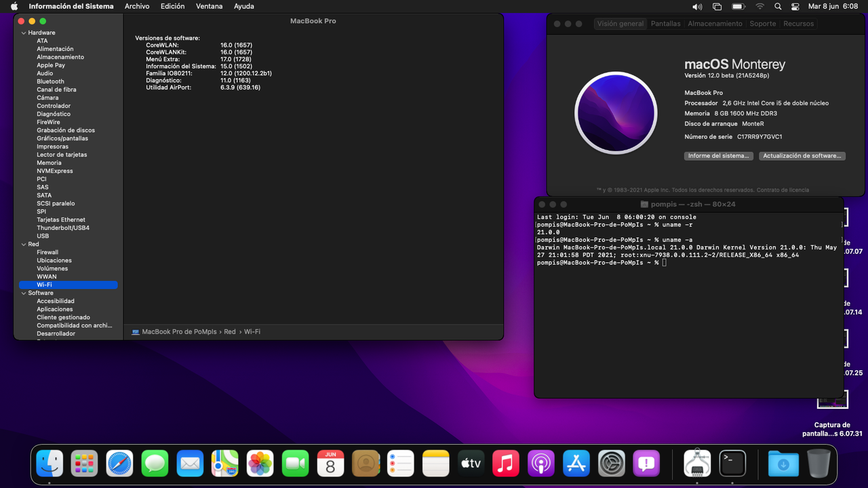
Task: Open the Ayuda menu
Action: 243,6
